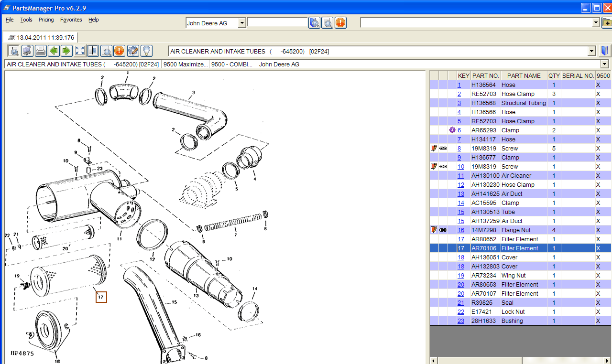Open the Tools menu

click(x=26, y=20)
